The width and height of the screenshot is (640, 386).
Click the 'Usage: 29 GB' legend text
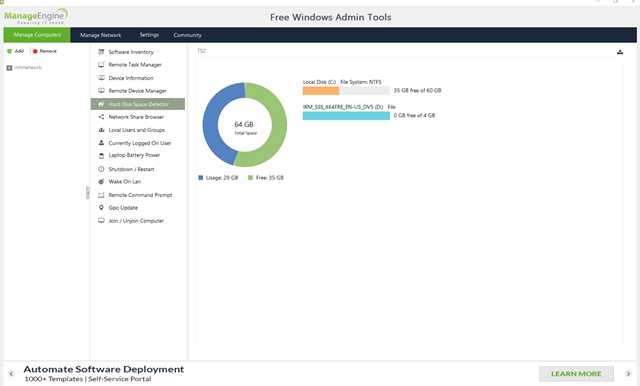(x=222, y=178)
